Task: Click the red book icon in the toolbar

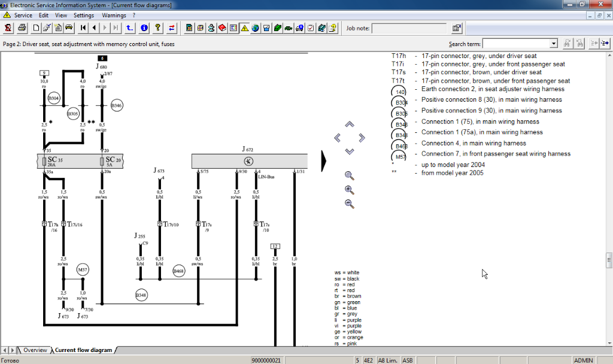Action: [222, 28]
